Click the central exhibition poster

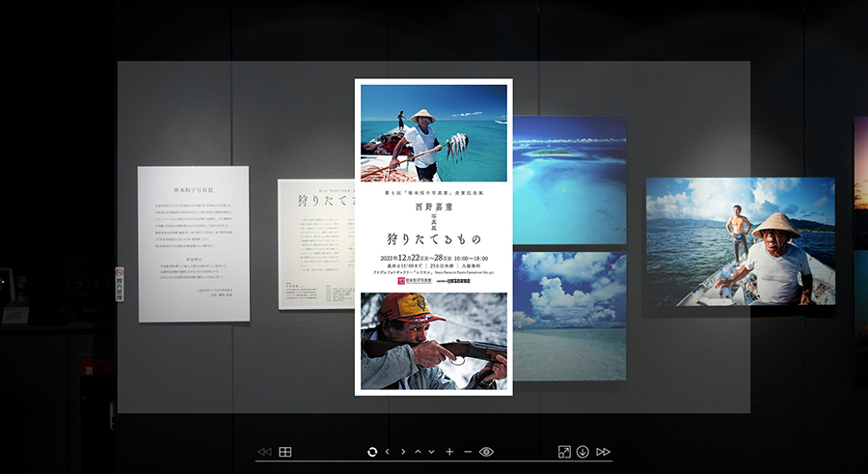[x=433, y=237]
